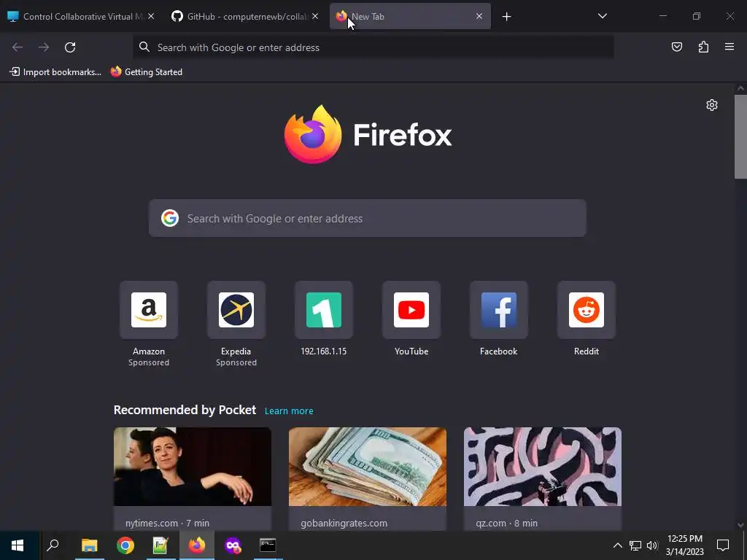This screenshot has height=560, width=747.
Task: Open Windows taskbar search
Action: 53,545
